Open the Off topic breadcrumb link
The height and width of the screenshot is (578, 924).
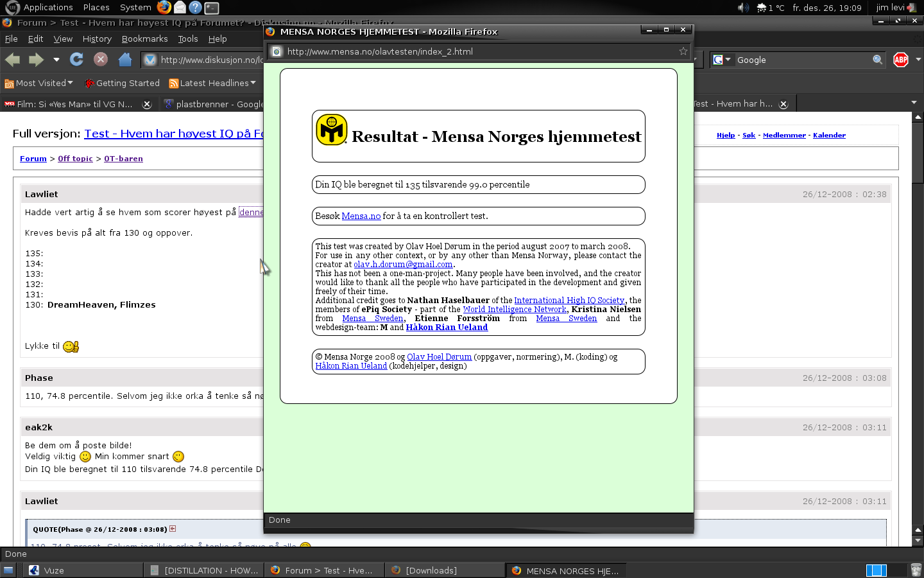(75, 159)
